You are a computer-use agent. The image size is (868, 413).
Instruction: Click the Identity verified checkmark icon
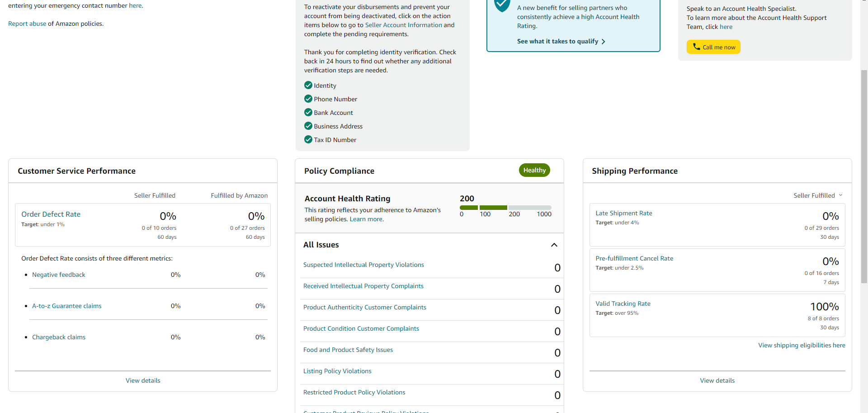point(308,85)
